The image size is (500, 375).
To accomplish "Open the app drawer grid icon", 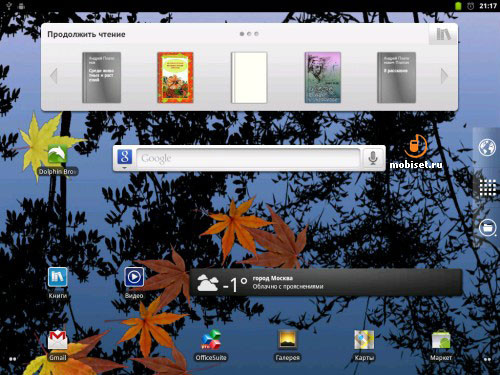I will (x=487, y=187).
